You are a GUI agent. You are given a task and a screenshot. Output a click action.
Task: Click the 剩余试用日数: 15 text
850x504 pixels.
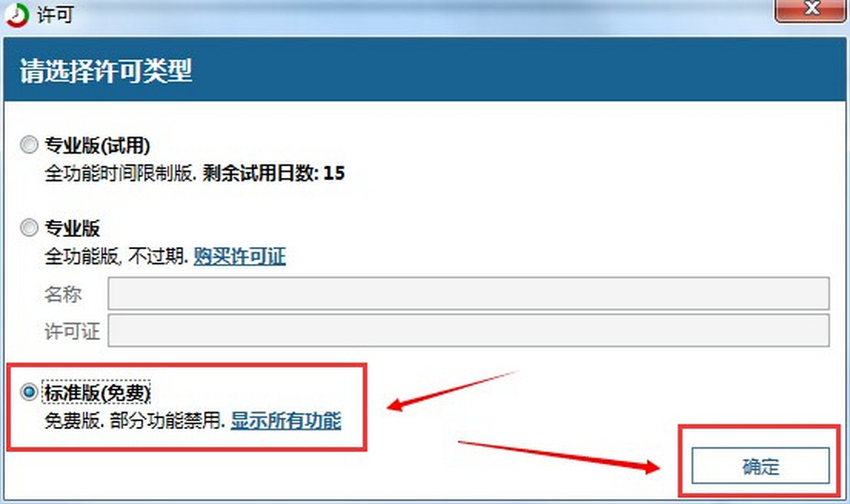pos(273,173)
